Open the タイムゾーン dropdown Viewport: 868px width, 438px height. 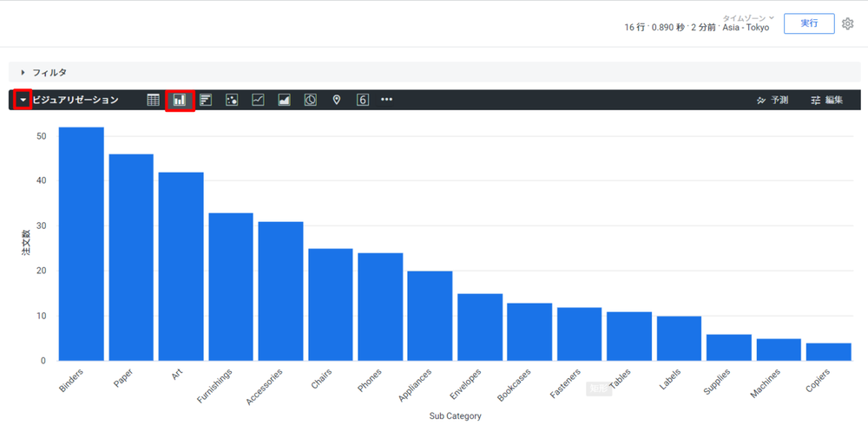coord(748,18)
